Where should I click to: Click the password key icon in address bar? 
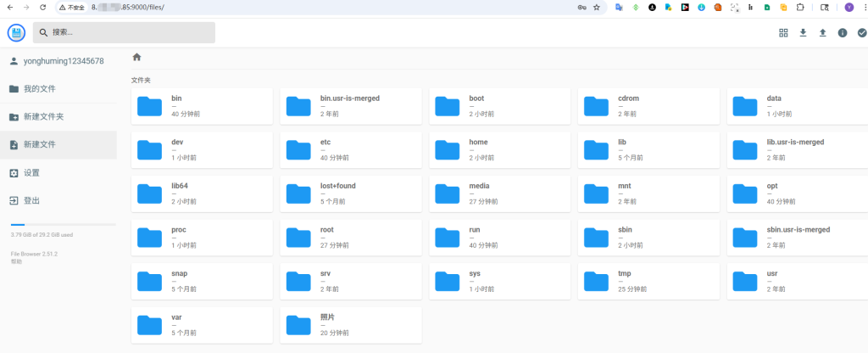click(581, 7)
